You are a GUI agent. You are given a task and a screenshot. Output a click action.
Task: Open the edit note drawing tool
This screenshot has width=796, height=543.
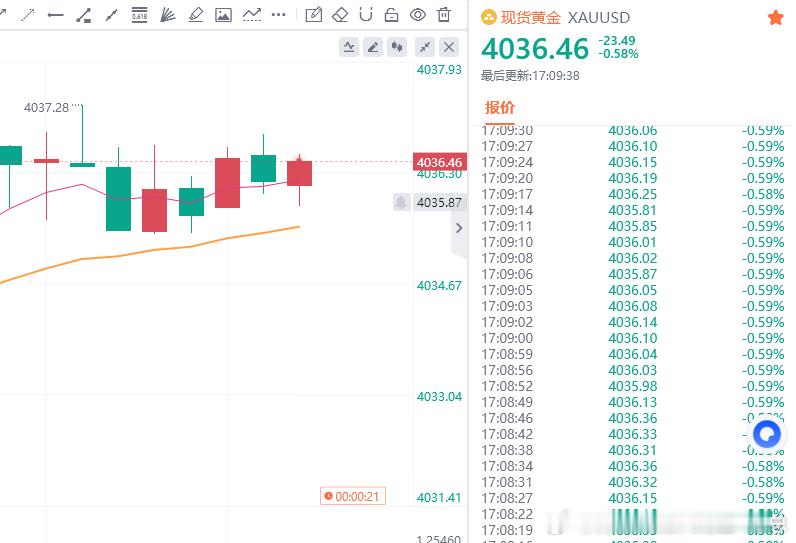[x=314, y=15]
